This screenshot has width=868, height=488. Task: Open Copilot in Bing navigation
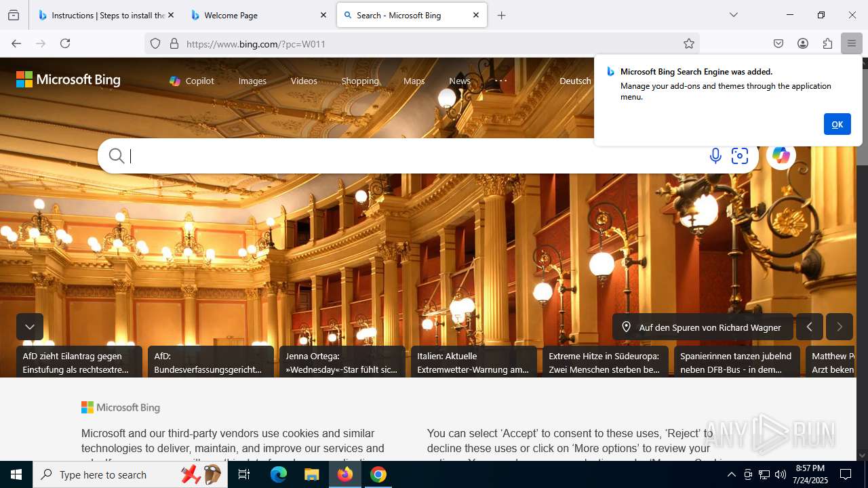pos(192,81)
